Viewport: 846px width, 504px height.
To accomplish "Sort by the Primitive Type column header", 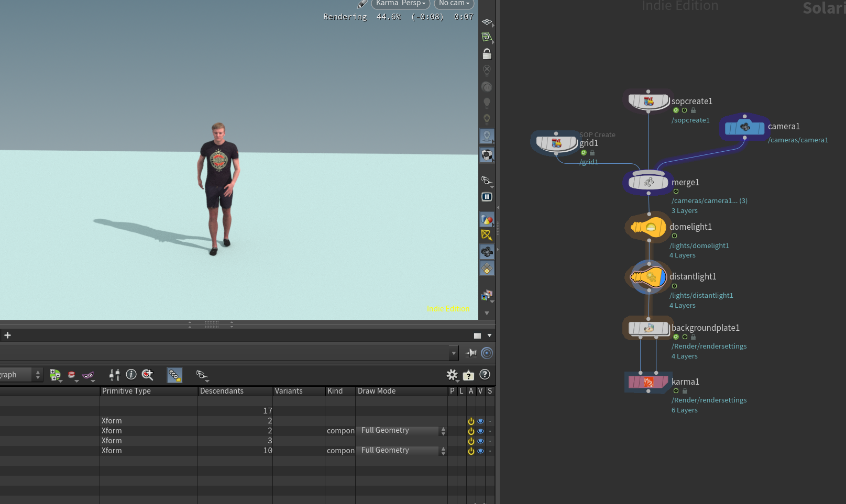I will coord(149,391).
